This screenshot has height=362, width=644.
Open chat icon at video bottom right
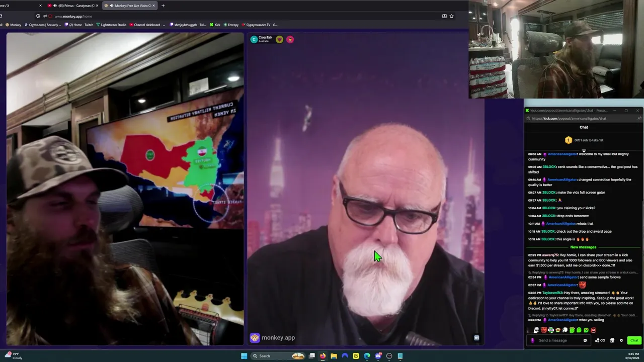tap(476, 338)
